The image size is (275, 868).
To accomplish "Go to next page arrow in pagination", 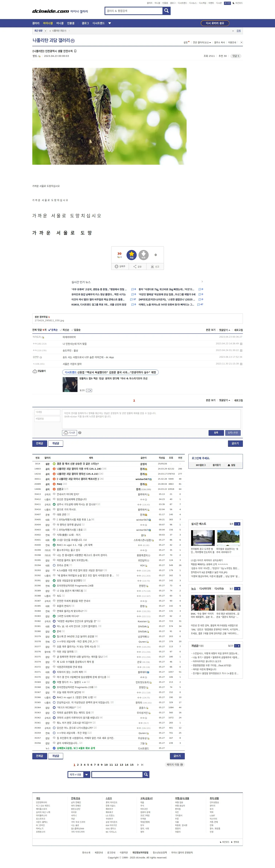I will click(x=138, y=765).
